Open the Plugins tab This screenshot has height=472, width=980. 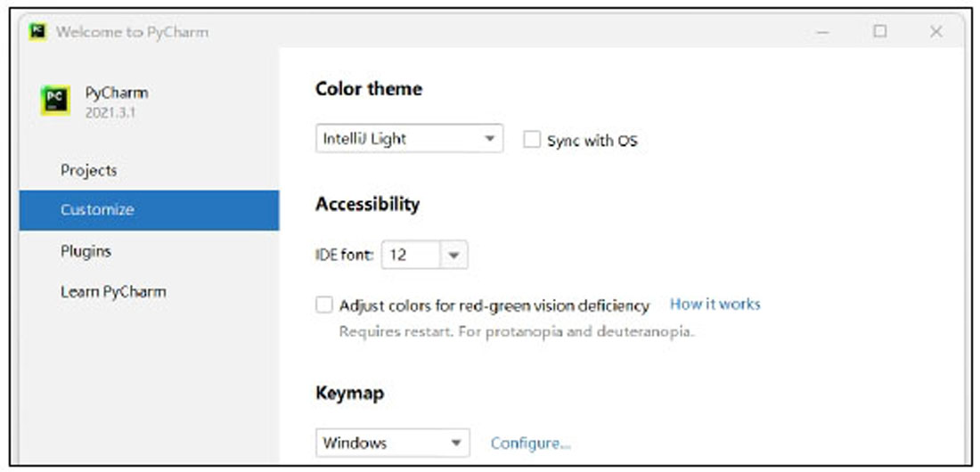tap(86, 251)
